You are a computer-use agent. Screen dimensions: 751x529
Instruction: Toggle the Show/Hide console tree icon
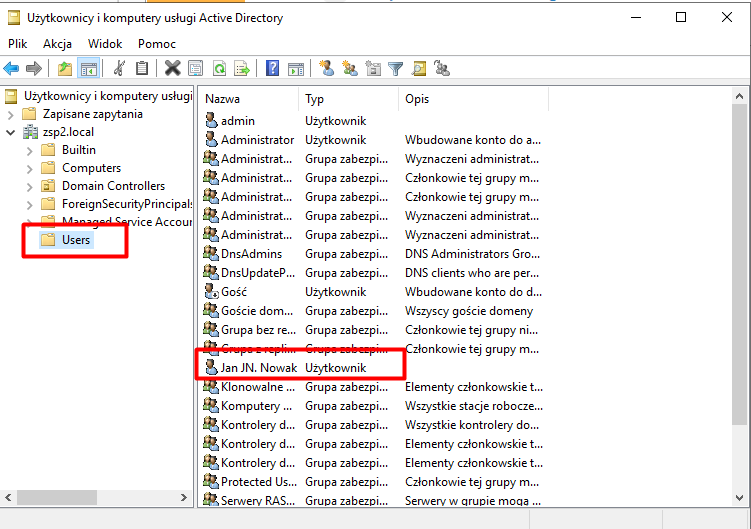coord(88,68)
